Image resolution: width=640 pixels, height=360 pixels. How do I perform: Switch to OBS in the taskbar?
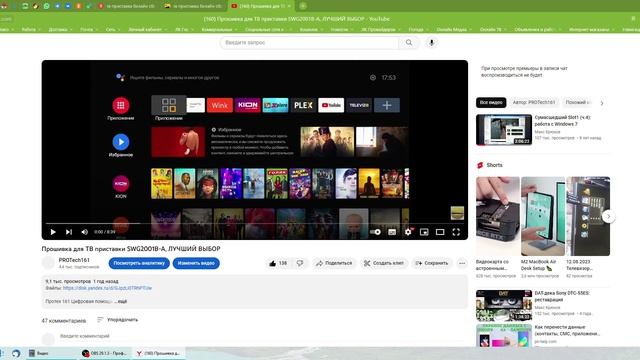point(104,353)
